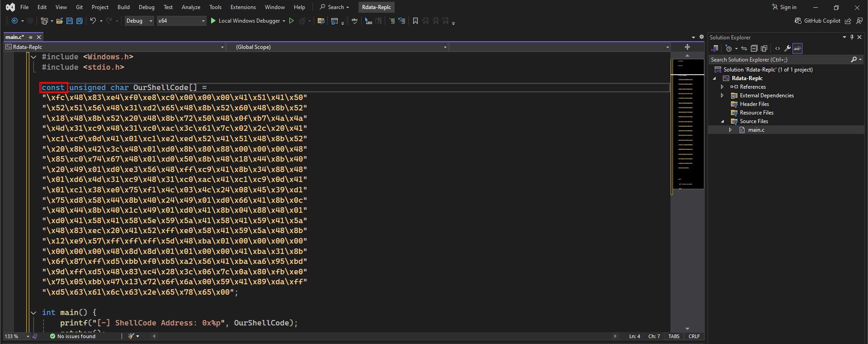This screenshot has height=344, width=868.
Task: Click the Save main.c icon
Action: (70, 21)
